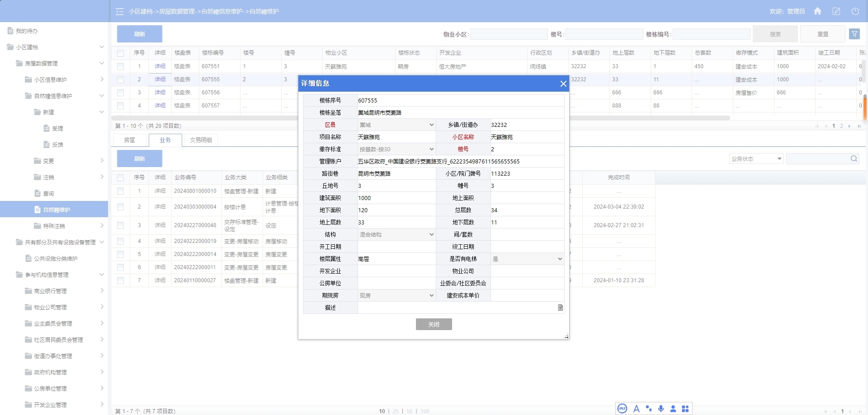
Task: Open the 业务状态 dropdown
Action: tap(756, 159)
